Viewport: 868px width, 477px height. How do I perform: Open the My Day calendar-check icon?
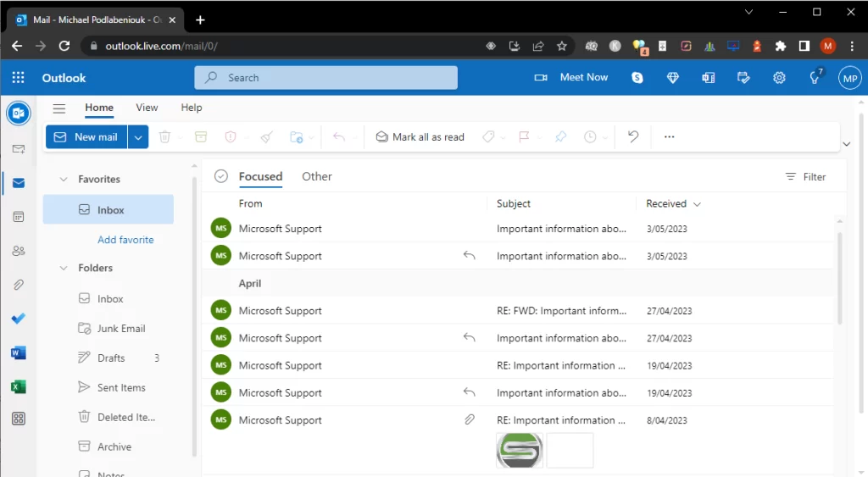click(743, 78)
